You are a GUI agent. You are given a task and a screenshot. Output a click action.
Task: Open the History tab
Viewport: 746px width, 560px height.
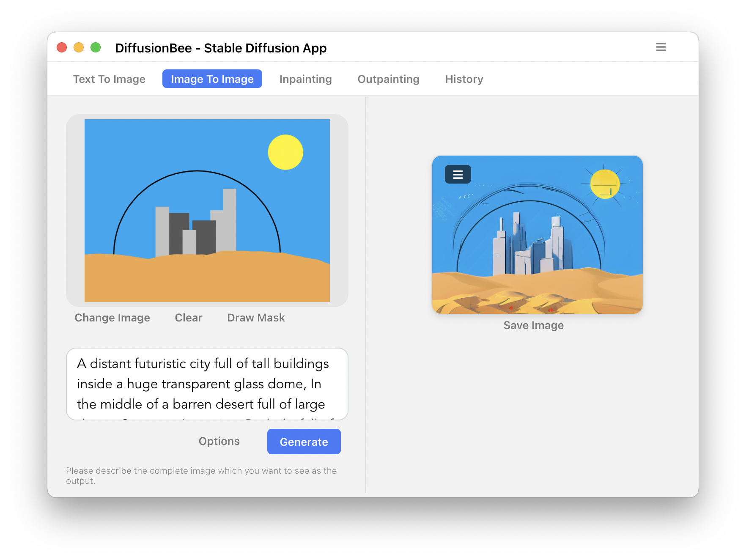click(x=464, y=79)
